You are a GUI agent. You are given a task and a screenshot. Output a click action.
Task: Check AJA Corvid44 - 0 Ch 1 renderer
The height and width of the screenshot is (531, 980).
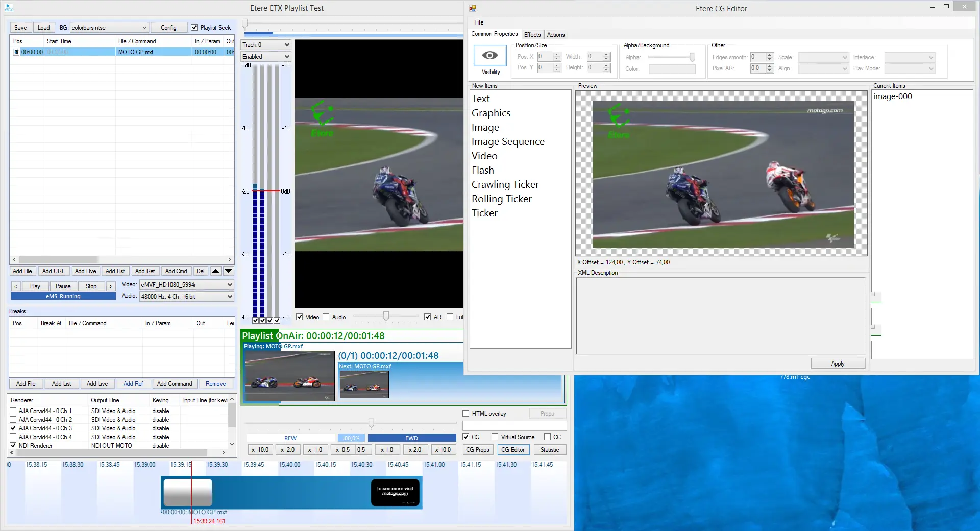click(13, 411)
